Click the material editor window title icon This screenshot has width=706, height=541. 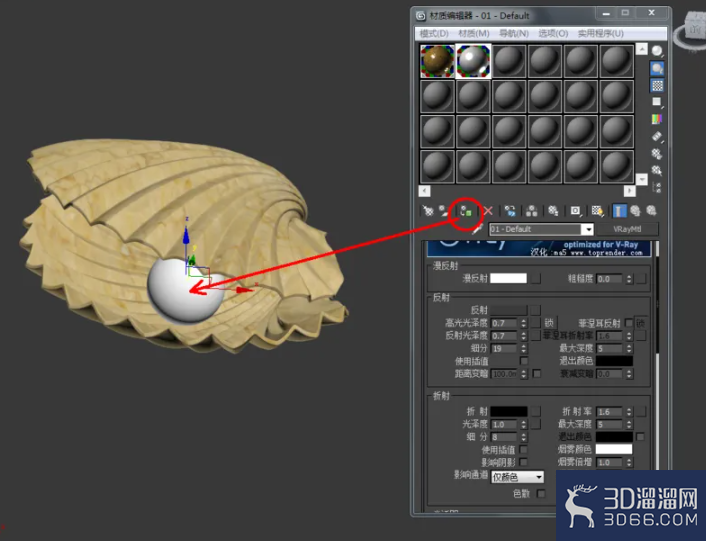pyautogui.click(x=421, y=16)
